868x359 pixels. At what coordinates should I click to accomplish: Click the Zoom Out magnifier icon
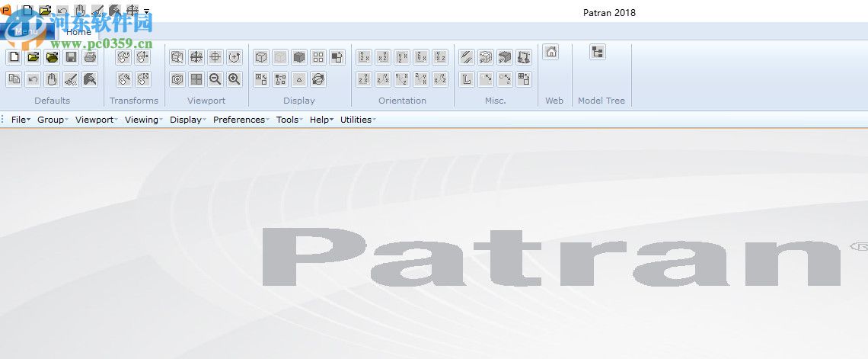(x=215, y=79)
